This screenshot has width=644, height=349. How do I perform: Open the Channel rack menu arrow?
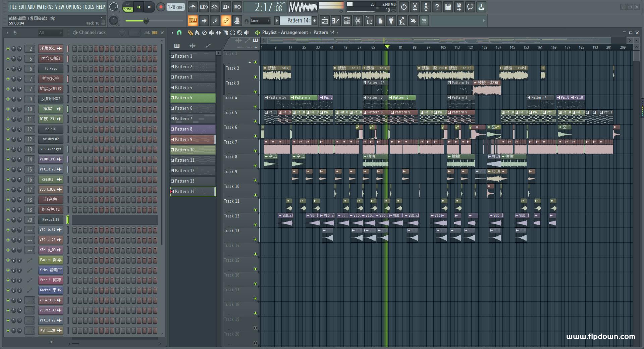(7, 33)
